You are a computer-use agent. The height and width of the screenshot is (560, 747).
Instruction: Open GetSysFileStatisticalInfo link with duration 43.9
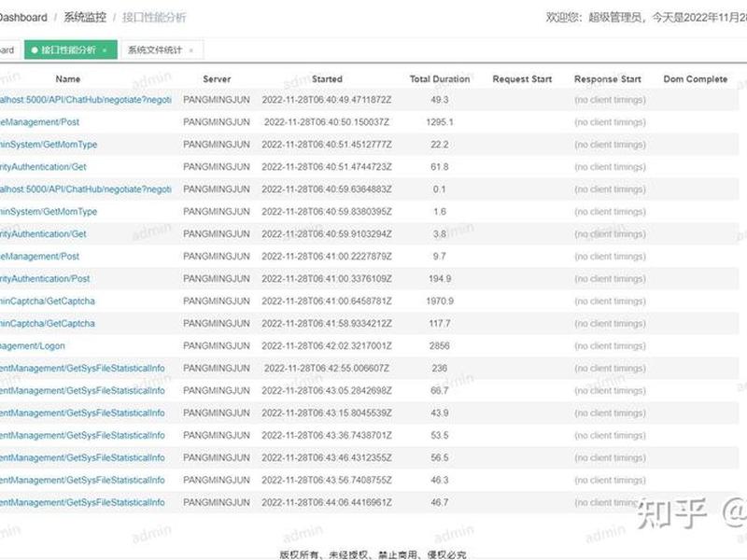click(82, 413)
